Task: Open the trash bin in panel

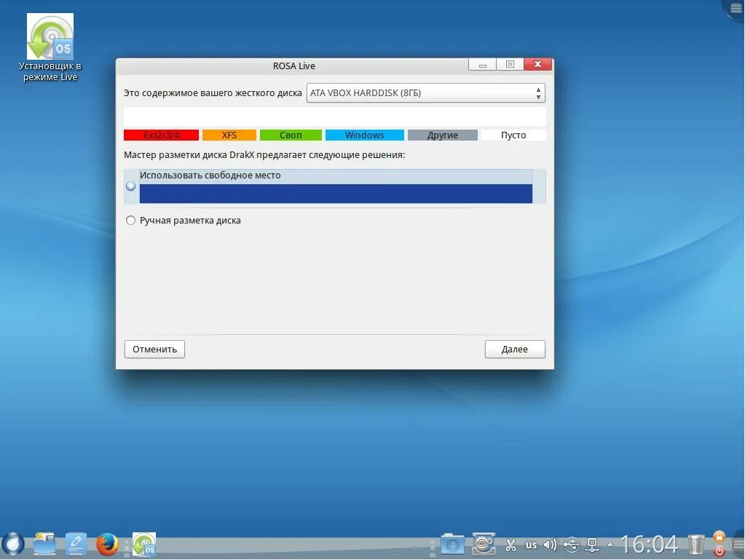Action: point(695,544)
